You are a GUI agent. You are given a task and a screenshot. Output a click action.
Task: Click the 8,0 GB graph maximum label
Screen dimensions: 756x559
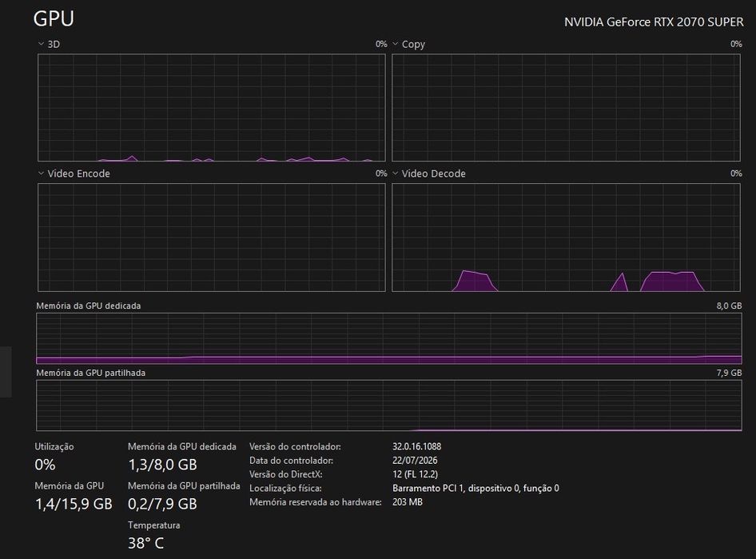click(x=729, y=305)
